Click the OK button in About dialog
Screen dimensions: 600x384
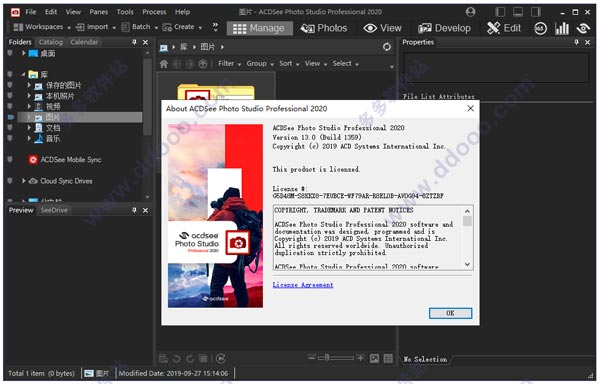450,313
